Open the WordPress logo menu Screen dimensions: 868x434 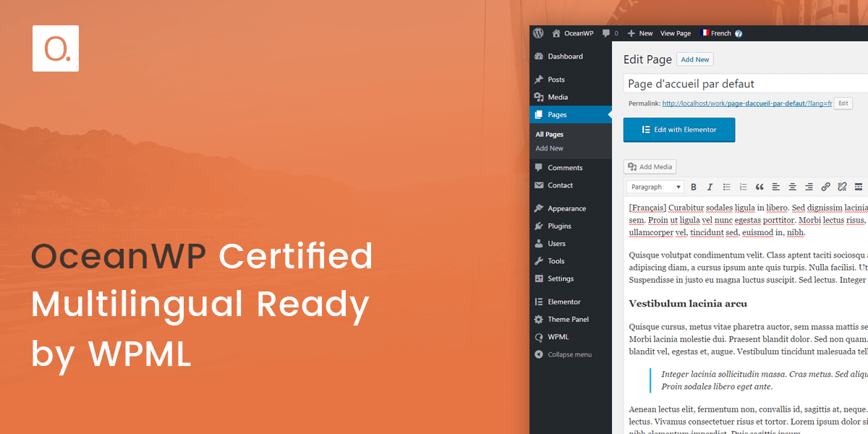(x=537, y=33)
